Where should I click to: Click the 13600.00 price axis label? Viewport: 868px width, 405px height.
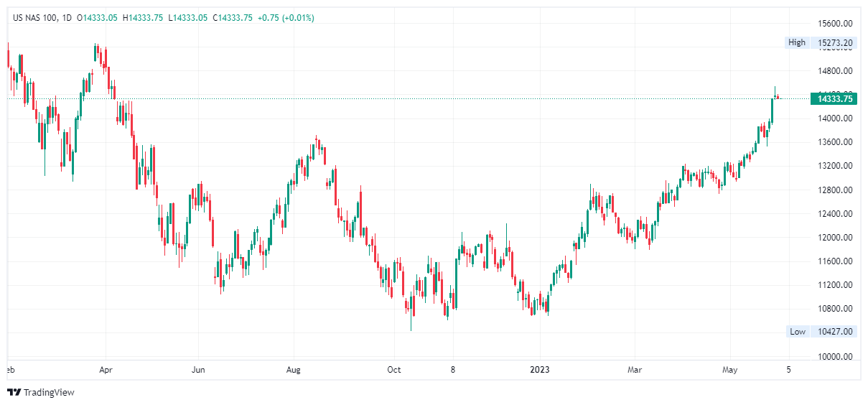click(x=835, y=142)
